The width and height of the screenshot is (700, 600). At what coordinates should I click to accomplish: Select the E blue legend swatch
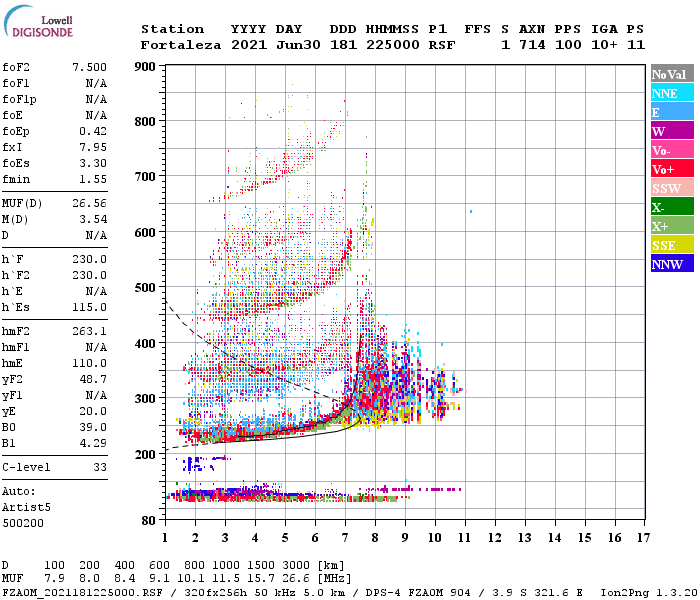click(672, 112)
